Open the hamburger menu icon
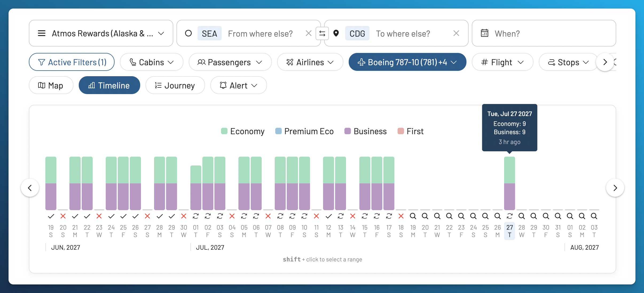The width and height of the screenshot is (644, 293). pyautogui.click(x=42, y=33)
